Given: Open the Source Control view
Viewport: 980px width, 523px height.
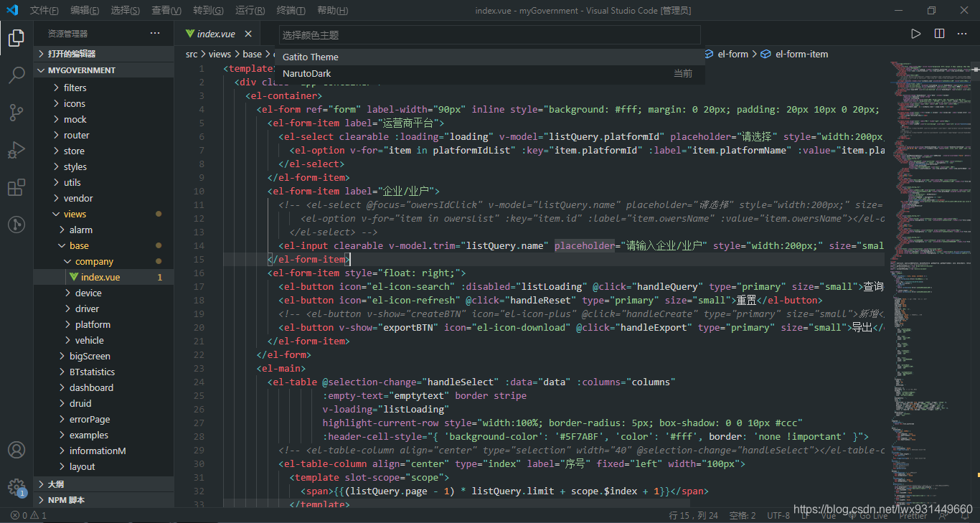Looking at the screenshot, I should point(16,113).
